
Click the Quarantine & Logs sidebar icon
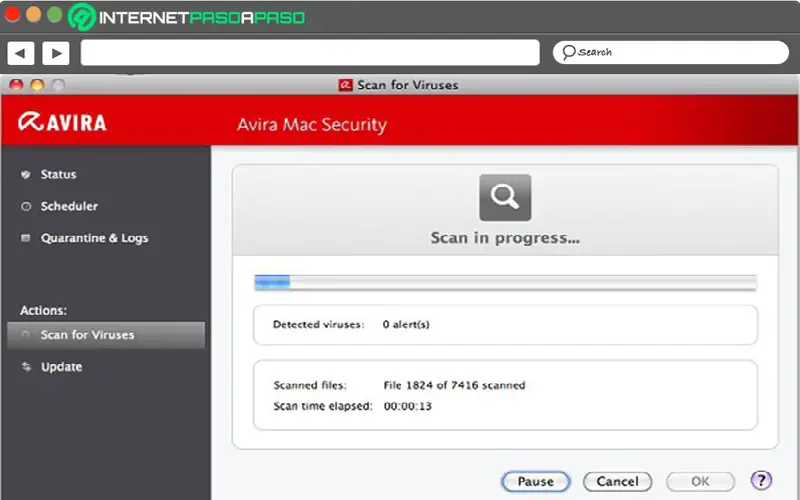coord(26,239)
